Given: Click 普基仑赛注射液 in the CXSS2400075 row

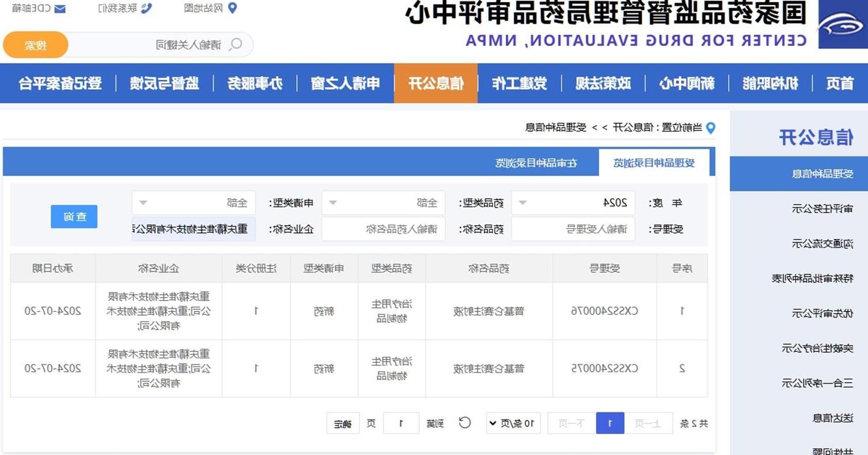Looking at the screenshot, I should 489,368.
